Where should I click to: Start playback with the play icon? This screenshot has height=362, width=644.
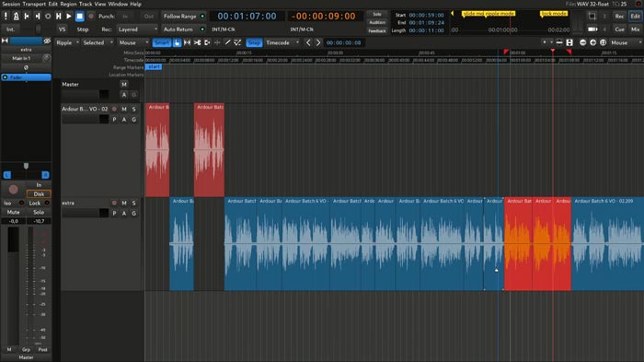pos(69,16)
